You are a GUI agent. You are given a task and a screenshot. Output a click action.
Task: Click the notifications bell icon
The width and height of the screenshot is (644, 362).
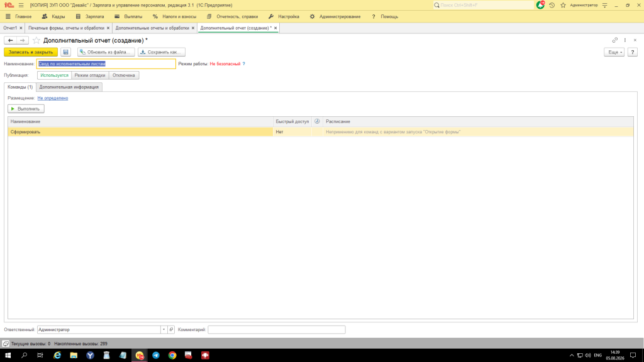[x=540, y=5]
